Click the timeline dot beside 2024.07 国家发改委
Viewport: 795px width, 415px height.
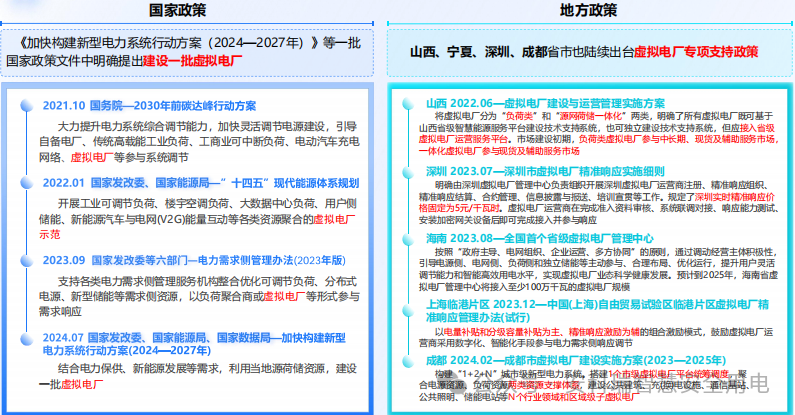click(27, 339)
